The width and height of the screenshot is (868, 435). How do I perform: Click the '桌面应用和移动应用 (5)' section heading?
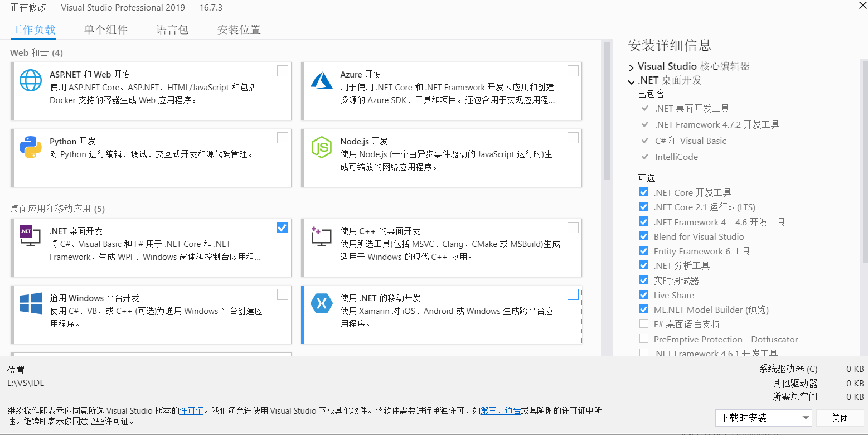[57, 209]
